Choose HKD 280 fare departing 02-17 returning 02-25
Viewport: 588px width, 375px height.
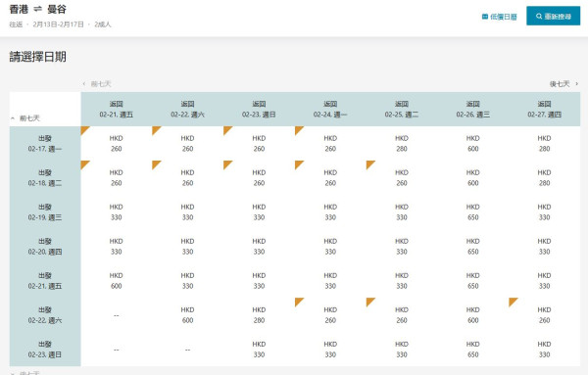(402, 144)
